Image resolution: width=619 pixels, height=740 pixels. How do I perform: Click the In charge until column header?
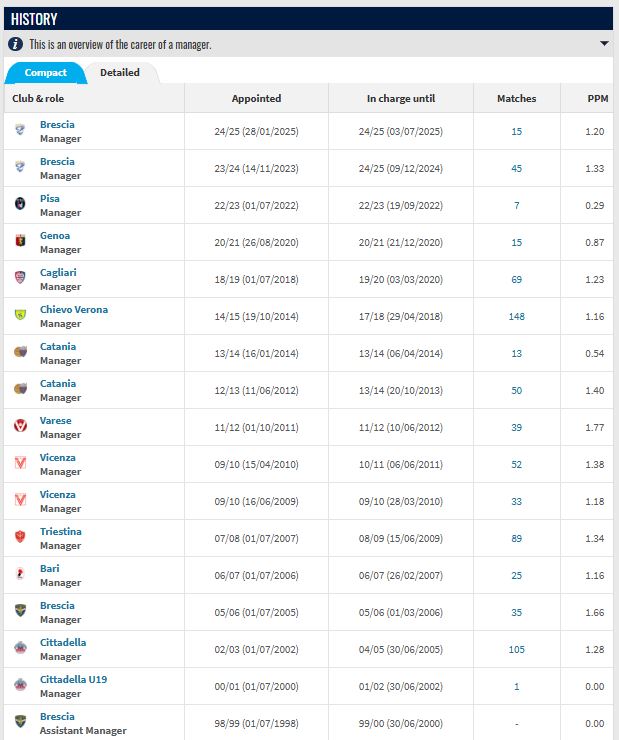click(401, 99)
